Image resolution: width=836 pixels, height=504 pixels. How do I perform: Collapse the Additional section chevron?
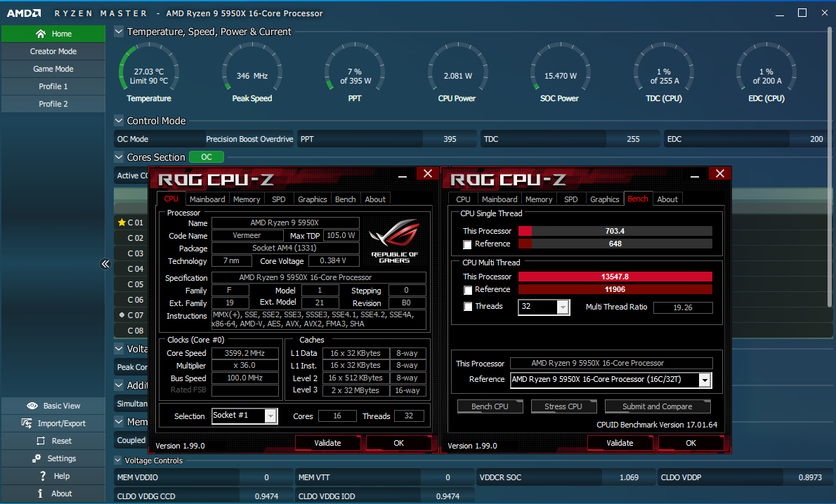(x=119, y=385)
